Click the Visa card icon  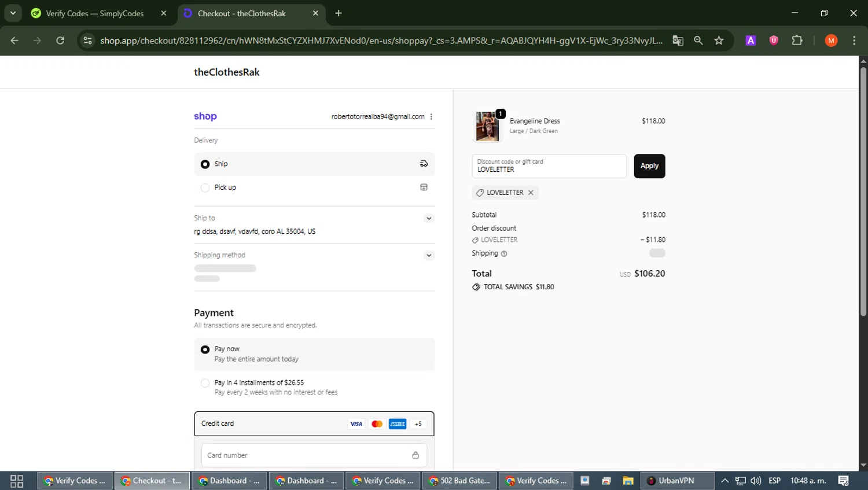356,424
